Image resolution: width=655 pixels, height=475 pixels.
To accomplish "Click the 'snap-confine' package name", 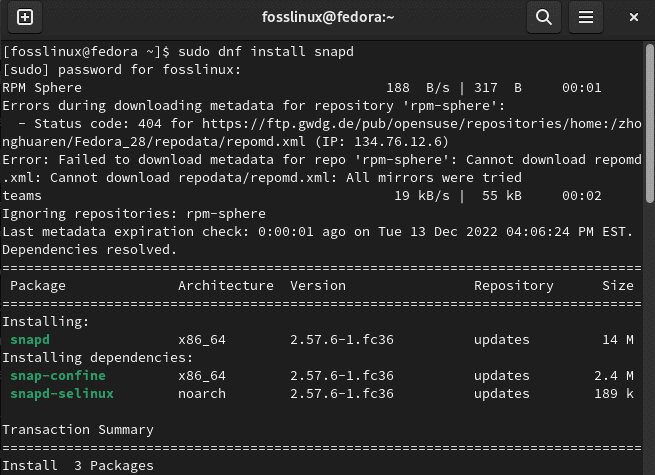I will (x=58, y=376).
